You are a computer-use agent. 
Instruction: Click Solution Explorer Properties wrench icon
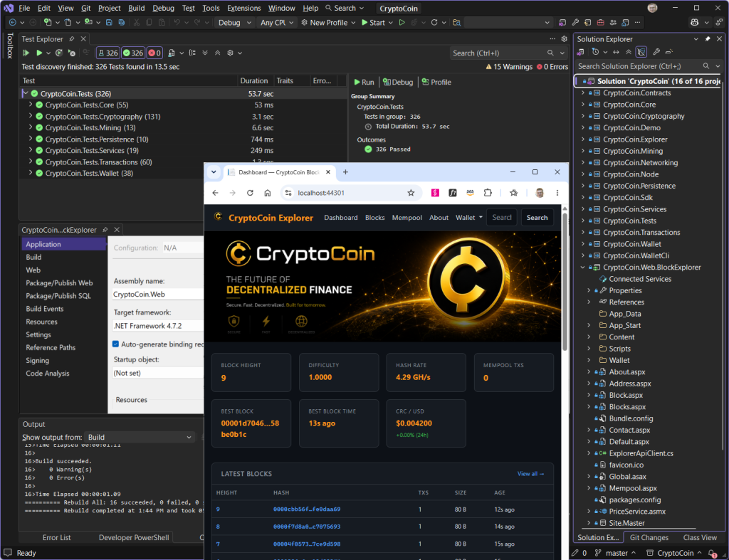tap(656, 52)
